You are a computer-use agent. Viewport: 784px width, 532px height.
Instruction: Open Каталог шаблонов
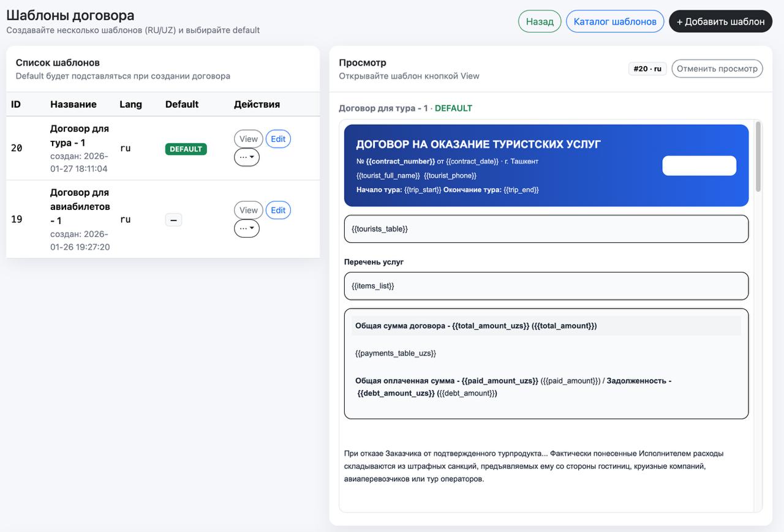pyautogui.click(x=614, y=21)
